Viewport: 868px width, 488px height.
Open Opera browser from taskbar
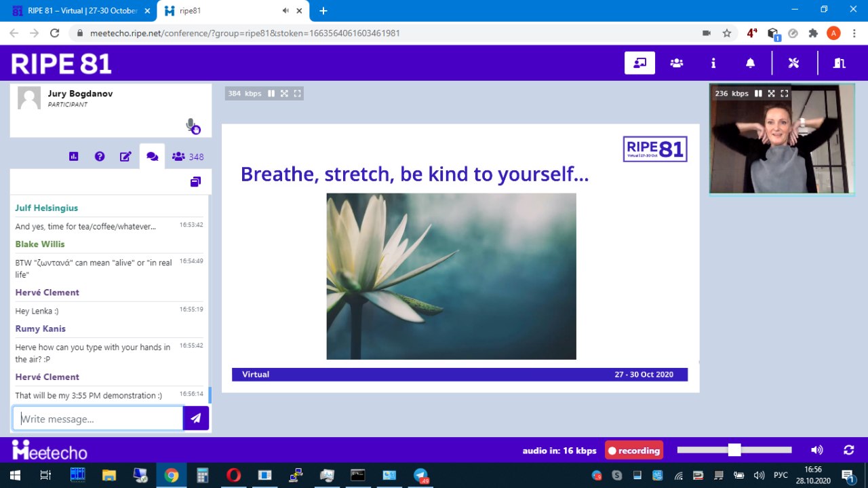coord(233,475)
